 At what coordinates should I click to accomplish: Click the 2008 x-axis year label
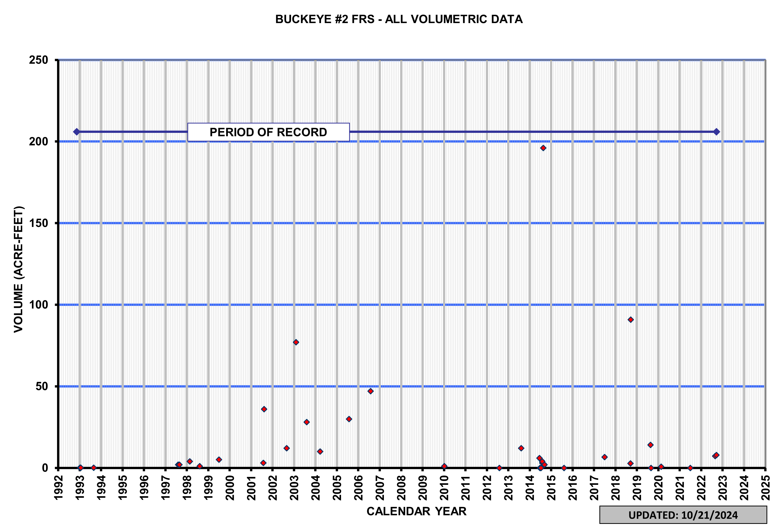click(401, 488)
